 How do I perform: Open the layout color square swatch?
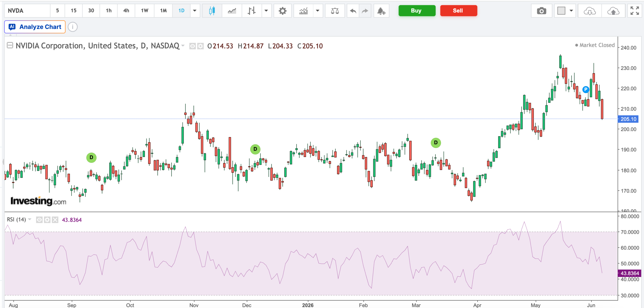click(x=561, y=11)
